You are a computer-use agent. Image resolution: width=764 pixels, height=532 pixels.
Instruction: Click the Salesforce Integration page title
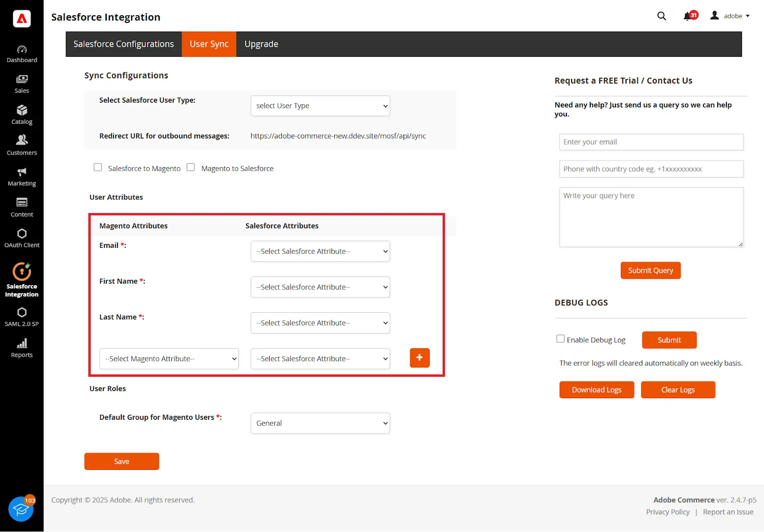(106, 17)
